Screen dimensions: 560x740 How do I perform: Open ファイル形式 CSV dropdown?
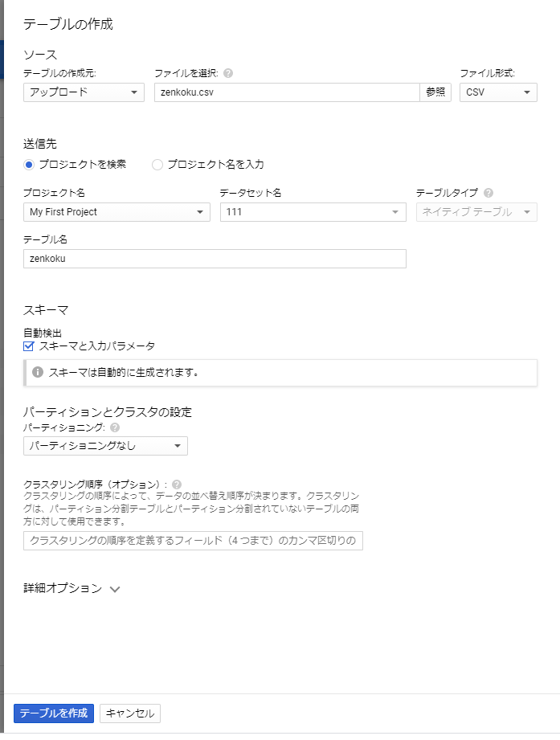coord(497,92)
